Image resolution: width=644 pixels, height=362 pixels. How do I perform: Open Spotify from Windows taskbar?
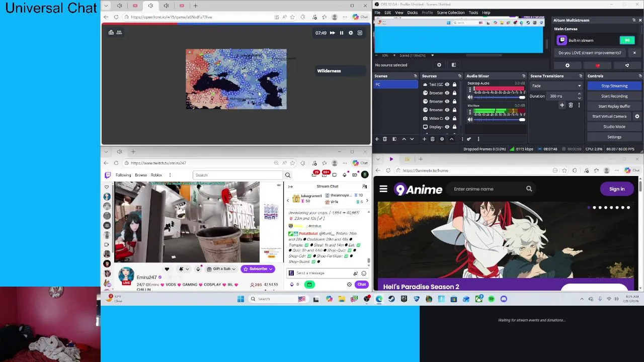point(491,299)
